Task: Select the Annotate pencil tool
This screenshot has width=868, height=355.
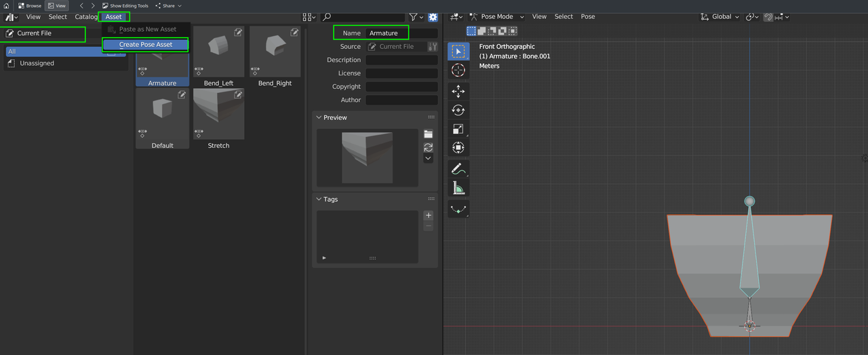Action: (x=458, y=168)
